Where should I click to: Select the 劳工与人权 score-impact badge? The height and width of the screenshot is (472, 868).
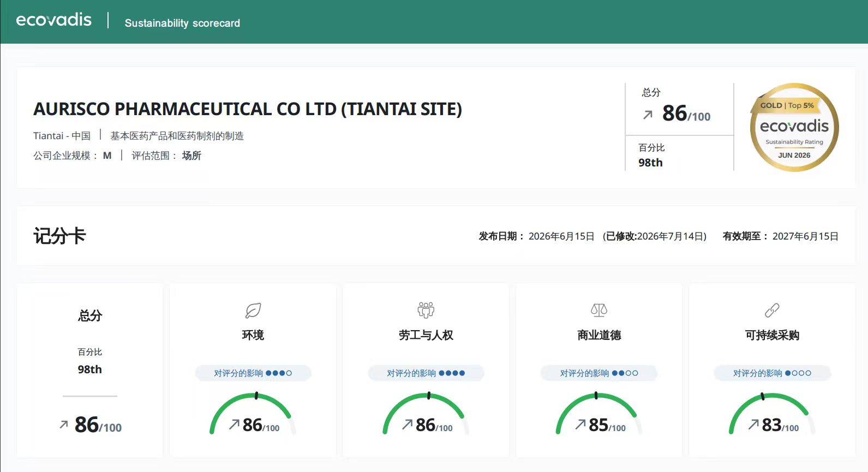pos(426,373)
